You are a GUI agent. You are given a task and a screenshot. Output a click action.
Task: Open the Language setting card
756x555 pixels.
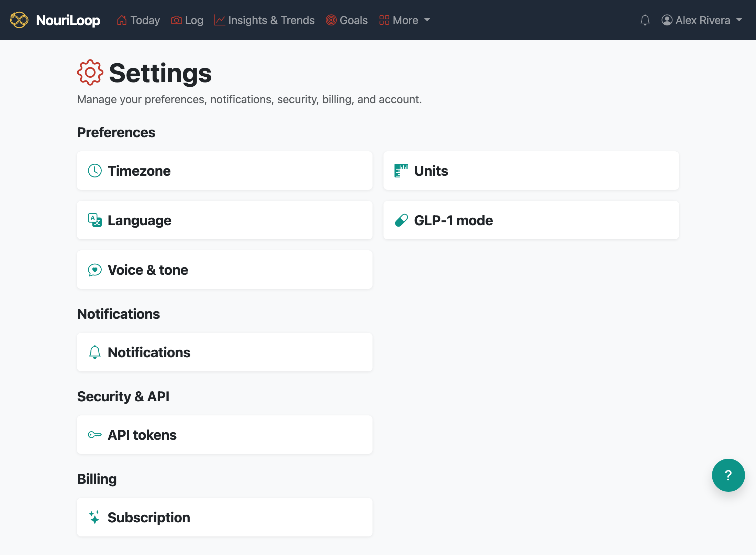click(x=225, y=220)
